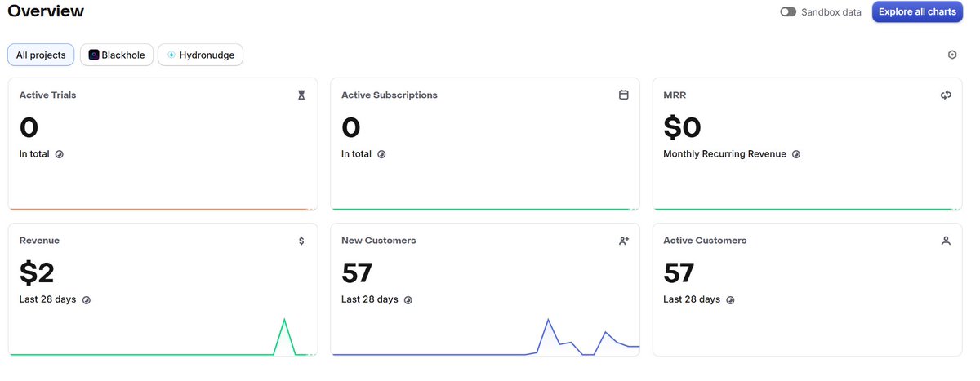The width and height of the screenshot is (980, 381).
Task: Click info icon beside Active Trials In total
Action: point(59,154)
